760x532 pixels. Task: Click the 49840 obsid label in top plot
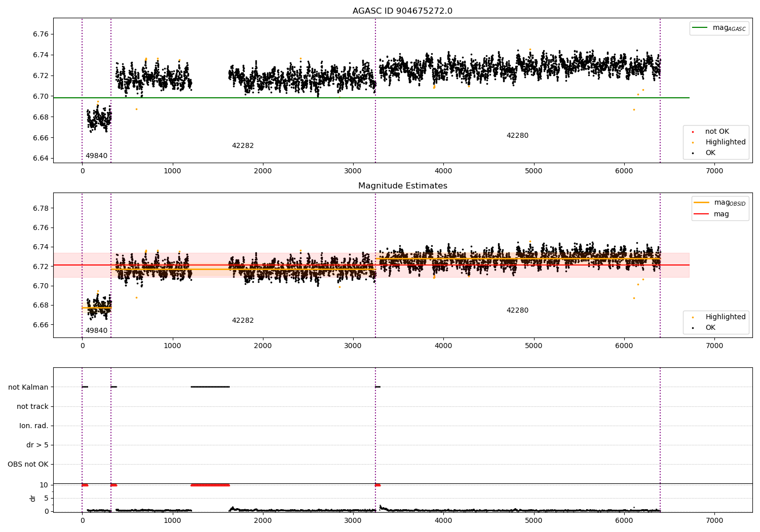(96, 156)
